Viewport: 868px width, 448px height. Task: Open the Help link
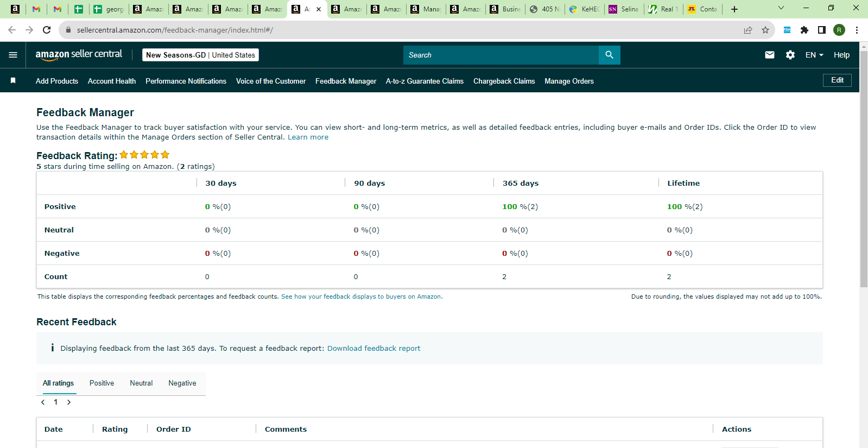click(x=841, y=55)
